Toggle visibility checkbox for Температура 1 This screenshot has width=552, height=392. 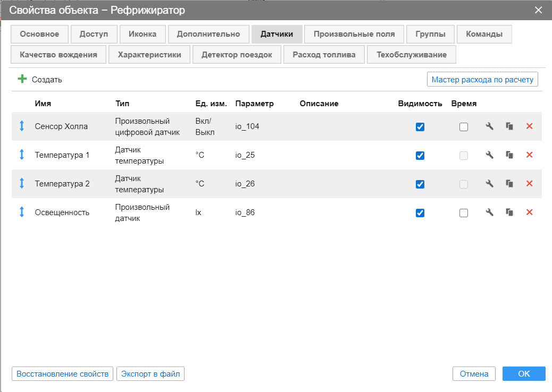(420, 156)
